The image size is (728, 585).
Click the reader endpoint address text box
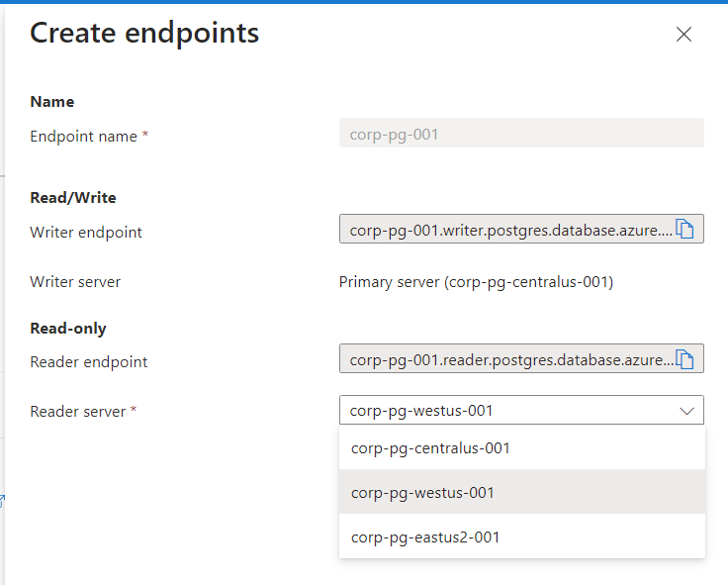[507, 359]
